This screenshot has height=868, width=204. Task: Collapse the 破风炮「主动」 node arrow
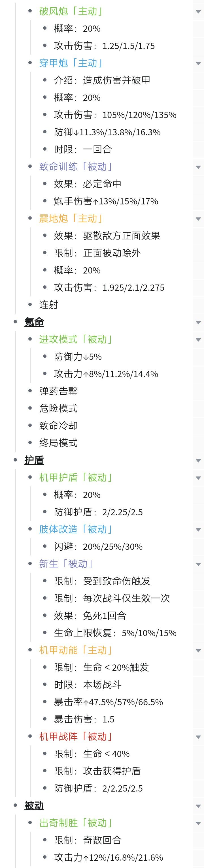click(198, 12)
